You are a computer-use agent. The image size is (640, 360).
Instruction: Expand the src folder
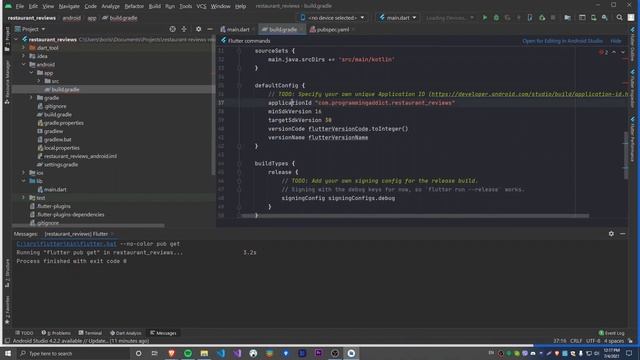pos(39,81)
